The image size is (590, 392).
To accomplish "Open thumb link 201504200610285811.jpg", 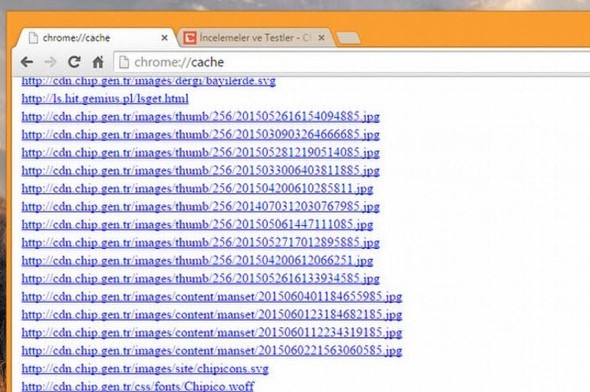I will (x=197, y=188).
